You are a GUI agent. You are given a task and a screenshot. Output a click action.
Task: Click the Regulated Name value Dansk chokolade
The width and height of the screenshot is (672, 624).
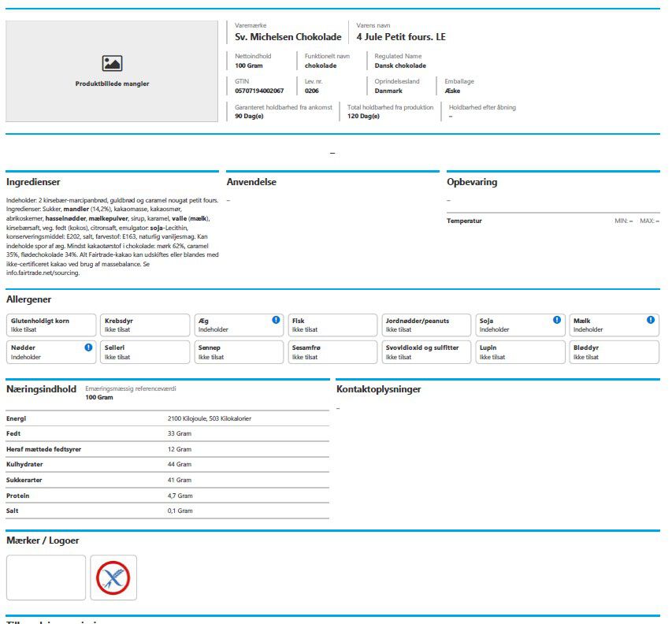click(400, 65)
